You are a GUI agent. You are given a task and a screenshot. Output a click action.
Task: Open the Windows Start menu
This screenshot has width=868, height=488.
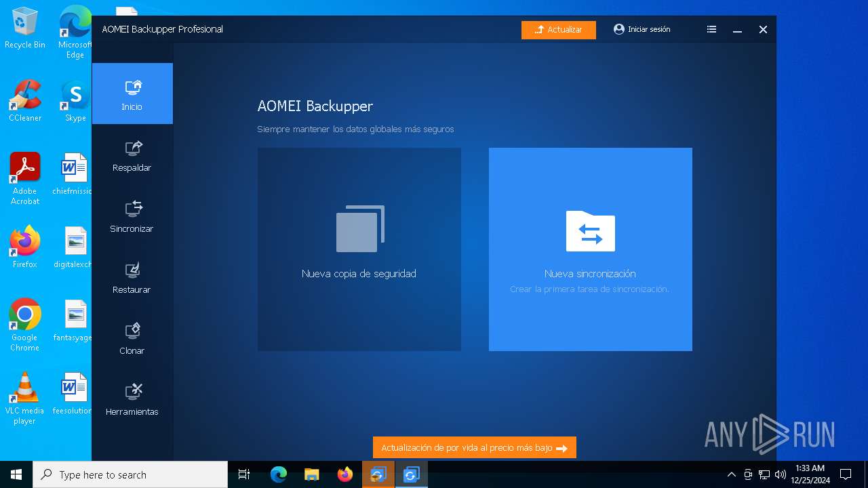[16, 474]
